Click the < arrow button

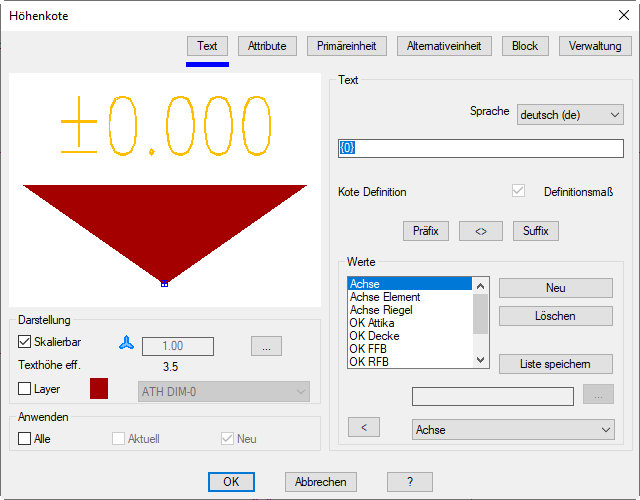[363, 428]
